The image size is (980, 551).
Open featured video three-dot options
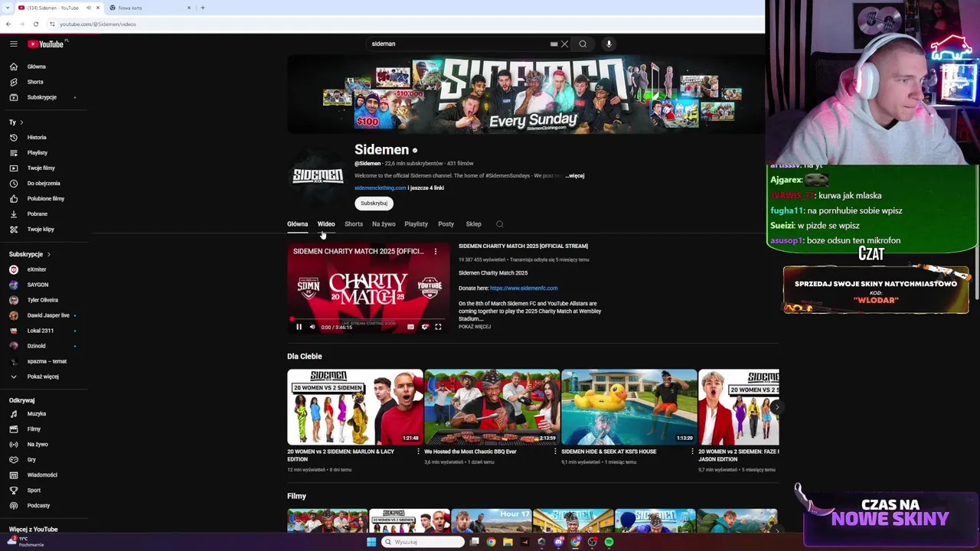(436, 251)
